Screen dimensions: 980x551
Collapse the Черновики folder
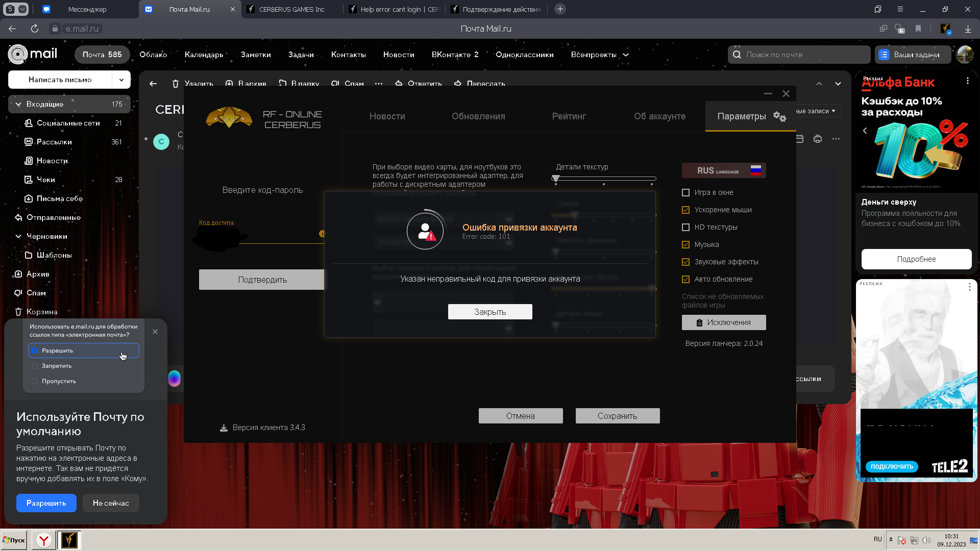pyautogui.click(x=18, y=236)
